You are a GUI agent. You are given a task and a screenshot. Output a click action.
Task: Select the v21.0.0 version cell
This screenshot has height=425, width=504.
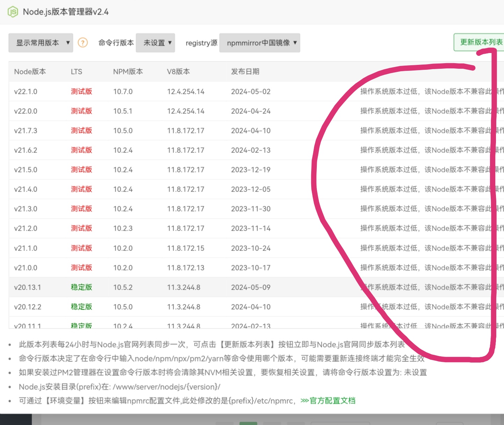point(26,268)
